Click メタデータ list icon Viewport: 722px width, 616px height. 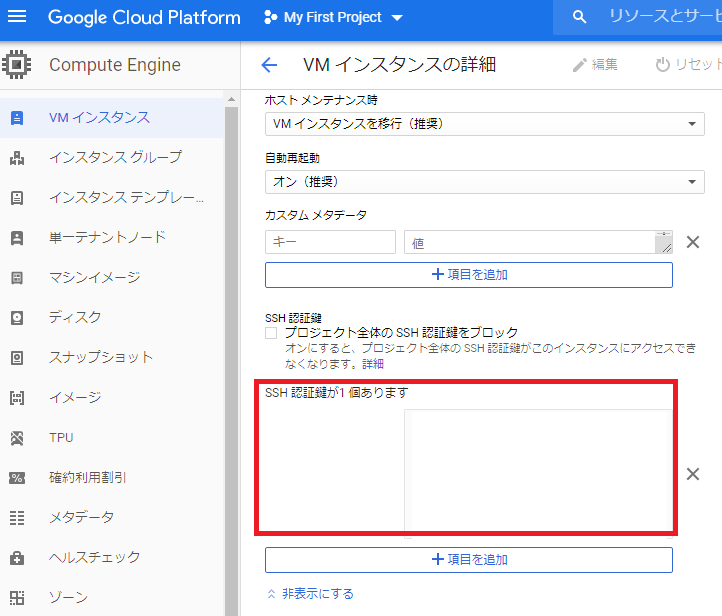pos(17,518)
